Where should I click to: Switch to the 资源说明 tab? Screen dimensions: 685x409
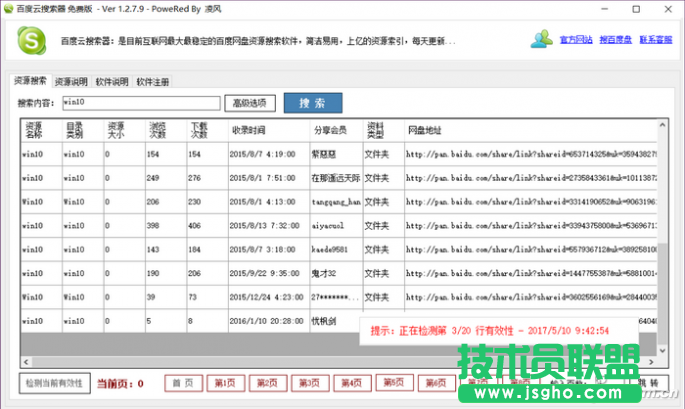click(x=71, y=82)
